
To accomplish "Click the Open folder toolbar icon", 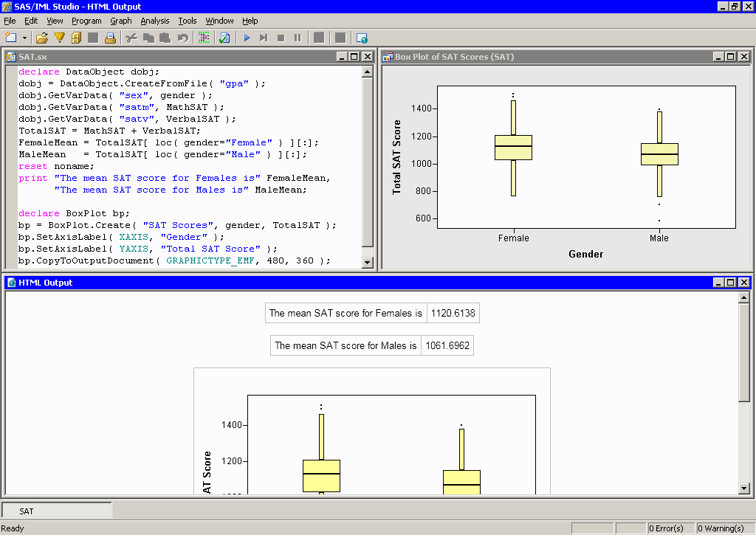I will pos(42,38).
